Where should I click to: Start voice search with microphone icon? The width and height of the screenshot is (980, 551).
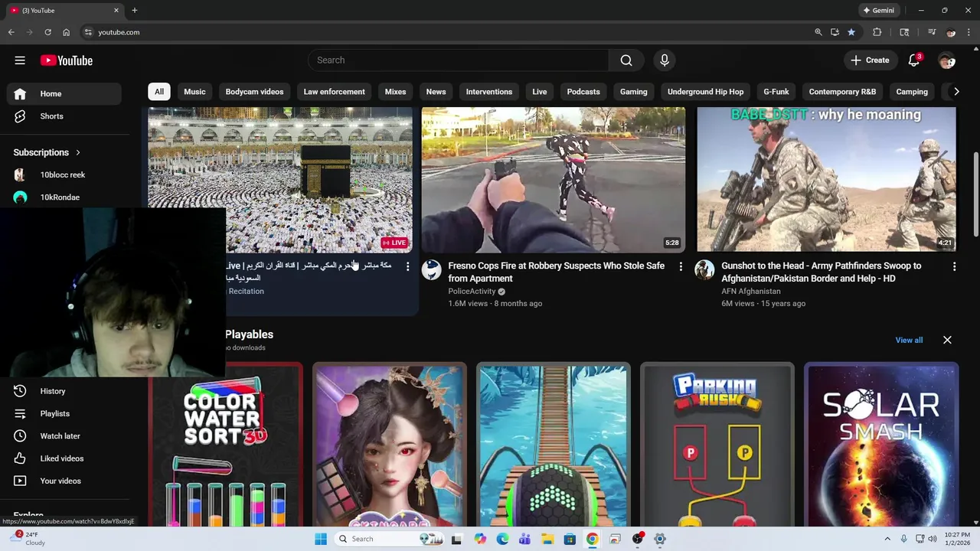665,60
